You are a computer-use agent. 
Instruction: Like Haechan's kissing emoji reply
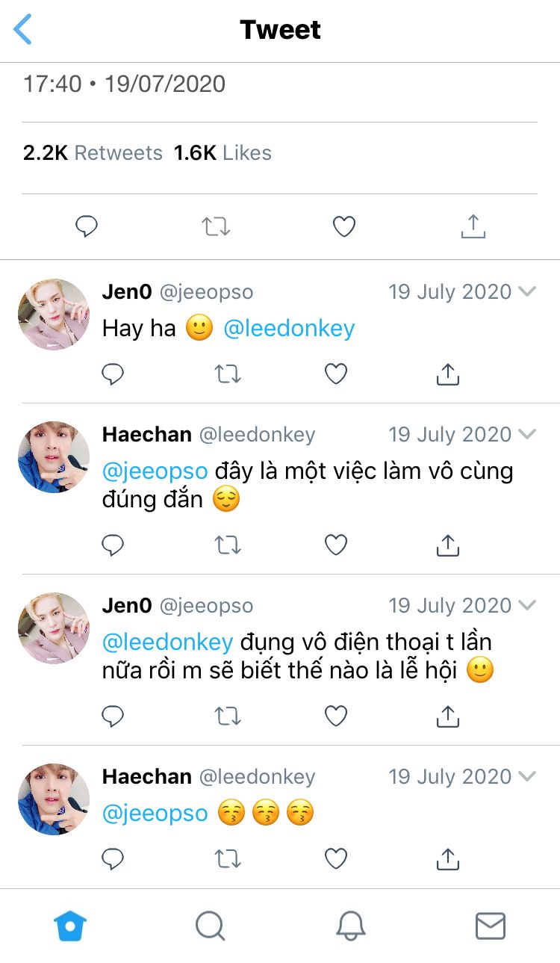(336, 859)
